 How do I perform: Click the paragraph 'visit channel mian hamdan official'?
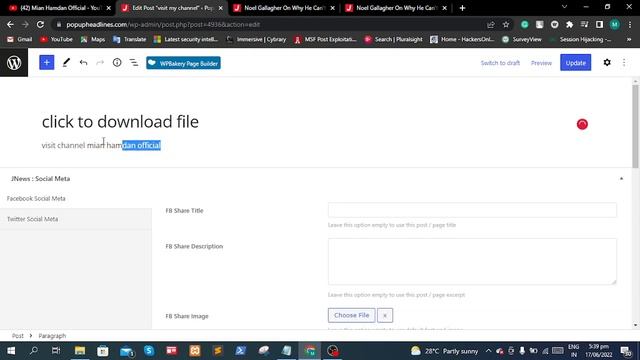tap(101, 145)
